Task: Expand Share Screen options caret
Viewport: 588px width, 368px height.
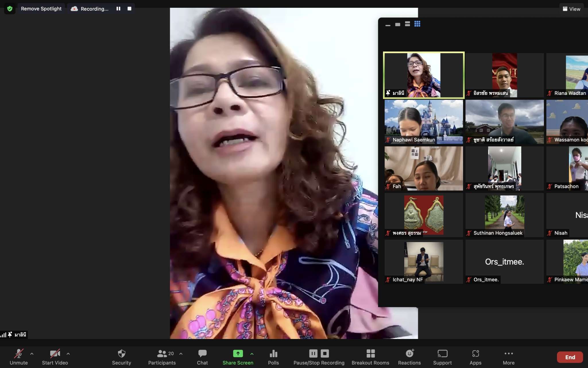Action: (x=252, y=354)
